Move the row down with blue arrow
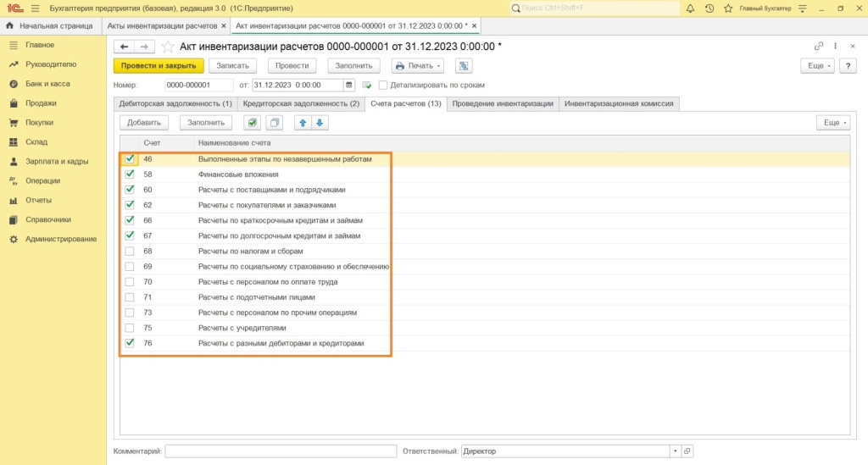This screenshot has width=868, height=465. click(320, 123)
